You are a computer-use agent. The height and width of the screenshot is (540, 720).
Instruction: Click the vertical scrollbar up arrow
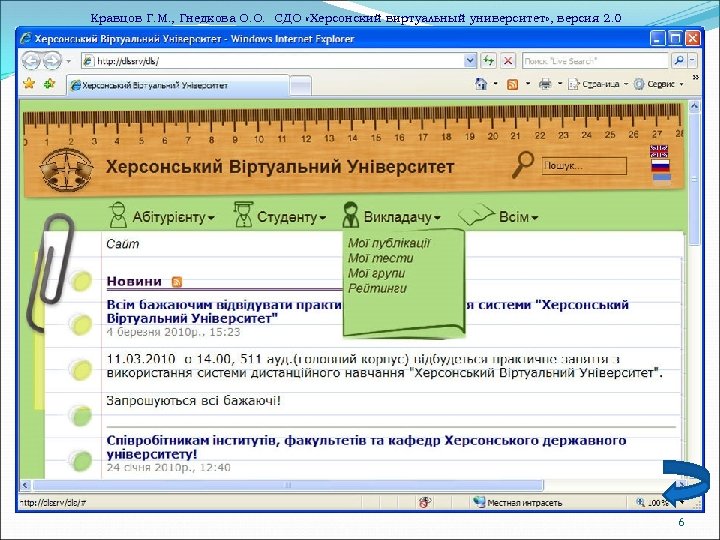pyautogui.click(x=694, y=107)
